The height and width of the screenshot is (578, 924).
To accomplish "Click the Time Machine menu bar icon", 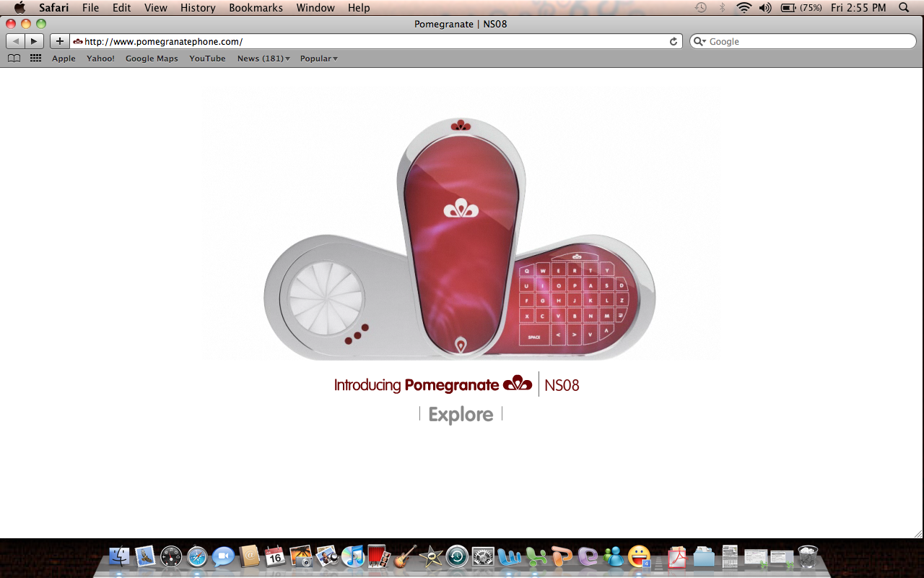I will click(x=700, y=7).
